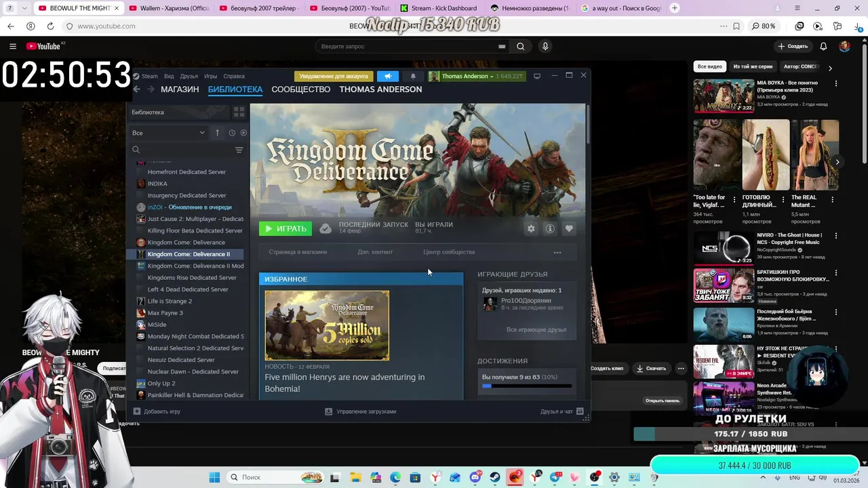Click the game info icon

point(550,228)
